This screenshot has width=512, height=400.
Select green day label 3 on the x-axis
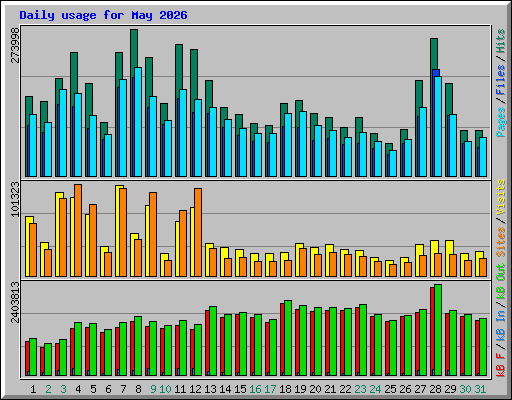click(63, 389)
